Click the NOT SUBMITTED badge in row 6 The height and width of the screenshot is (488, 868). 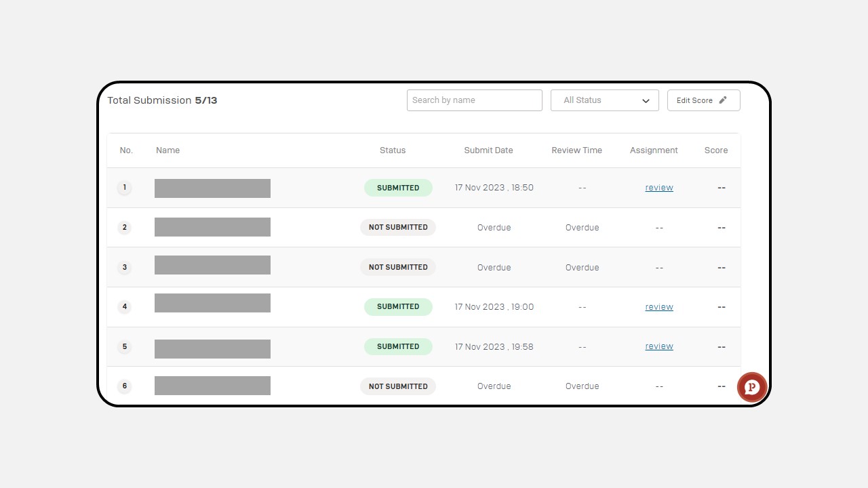pyautogui.click(x=398, y=386)
